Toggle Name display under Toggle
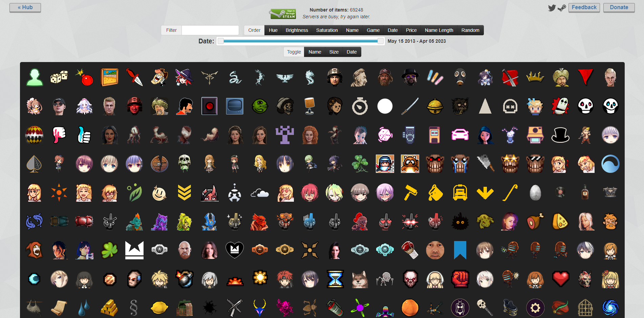Viewport: 644px width, 318px height. coord(315,52)
